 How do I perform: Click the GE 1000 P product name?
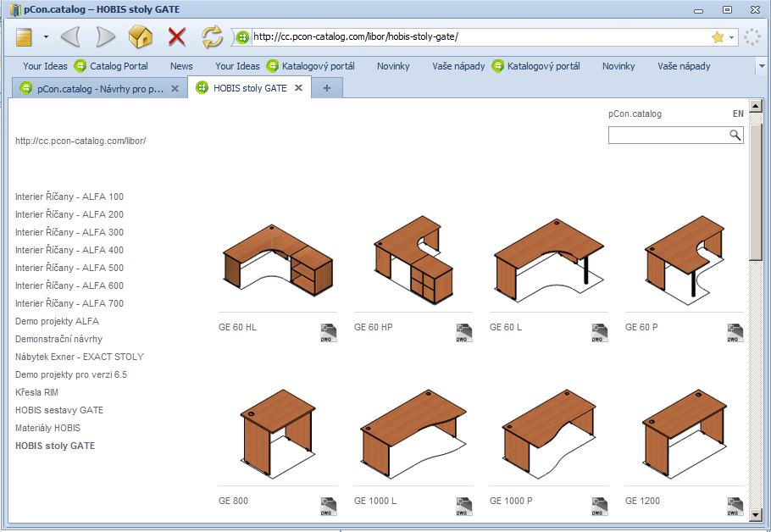click(511, 501)
